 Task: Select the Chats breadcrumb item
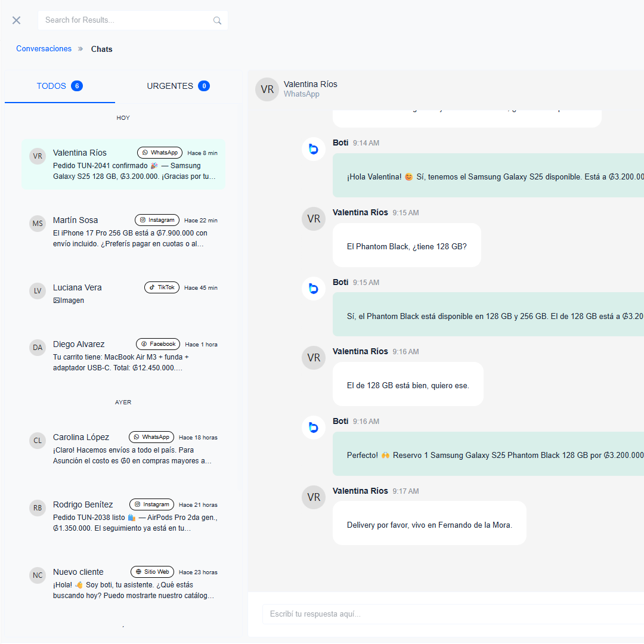[101, 49]
